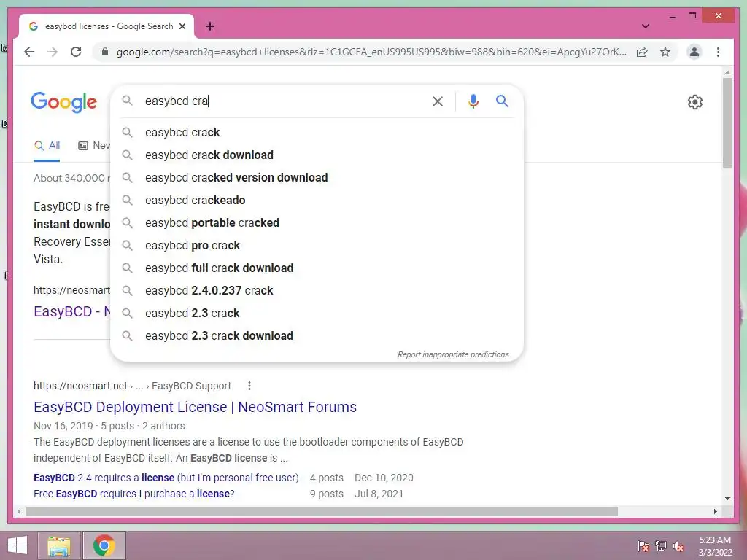Clear the search box text

point(438,101)
